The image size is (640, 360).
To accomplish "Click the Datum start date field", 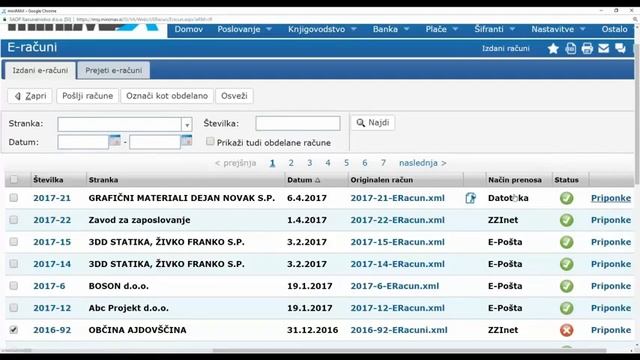I will pyautogui.click(x=83, y=142).
